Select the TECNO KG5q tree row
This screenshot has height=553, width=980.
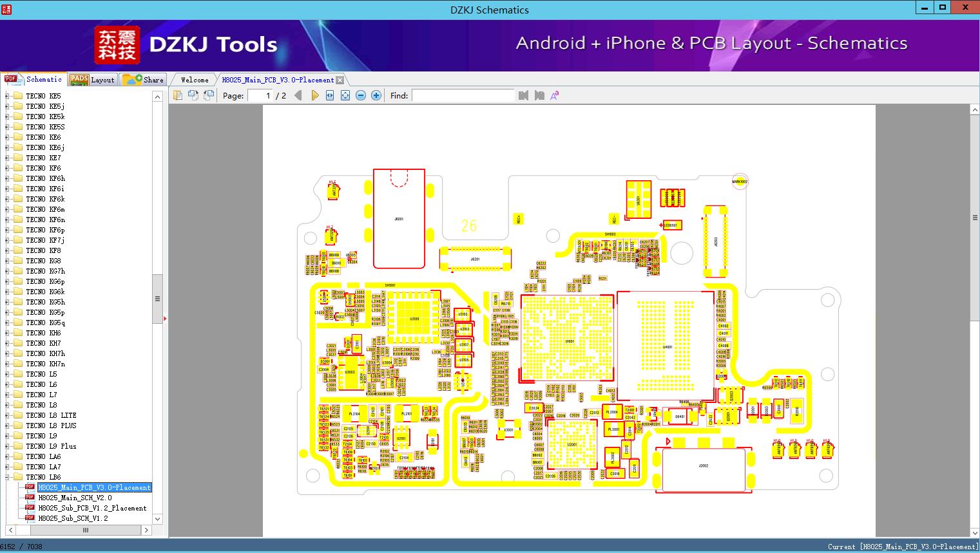point(45,323)
